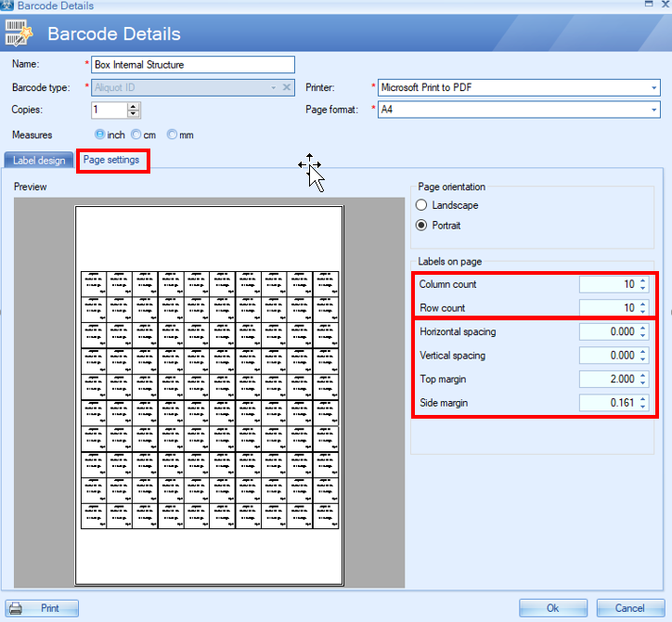The image size is (672, 622).
Task: Click the Print button label
Action: [x=50, y=608]
